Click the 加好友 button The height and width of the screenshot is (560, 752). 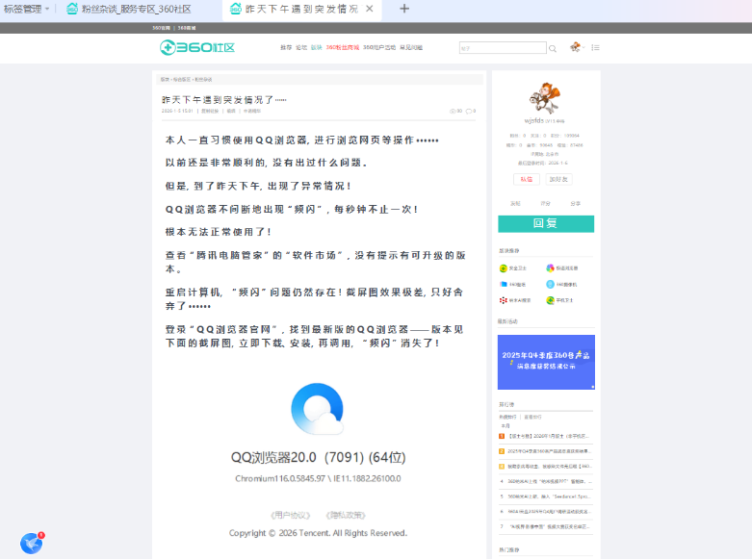[558, 179]
